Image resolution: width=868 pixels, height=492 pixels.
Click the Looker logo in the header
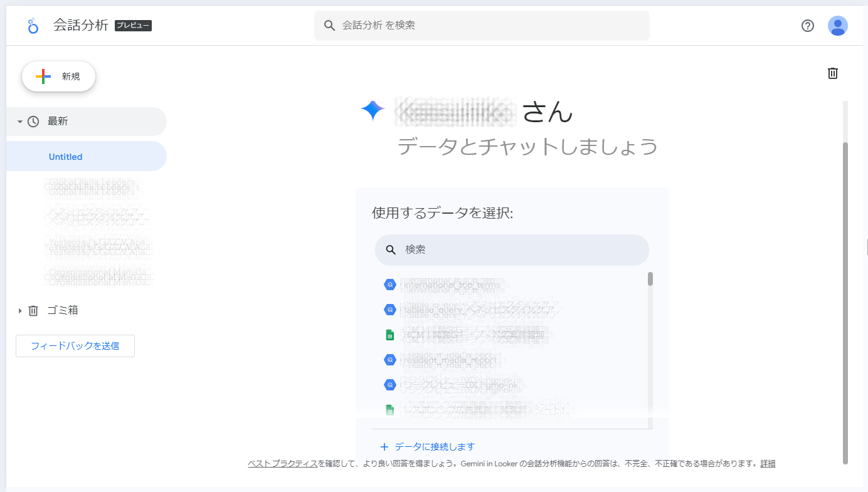click(x=33, y=26)
